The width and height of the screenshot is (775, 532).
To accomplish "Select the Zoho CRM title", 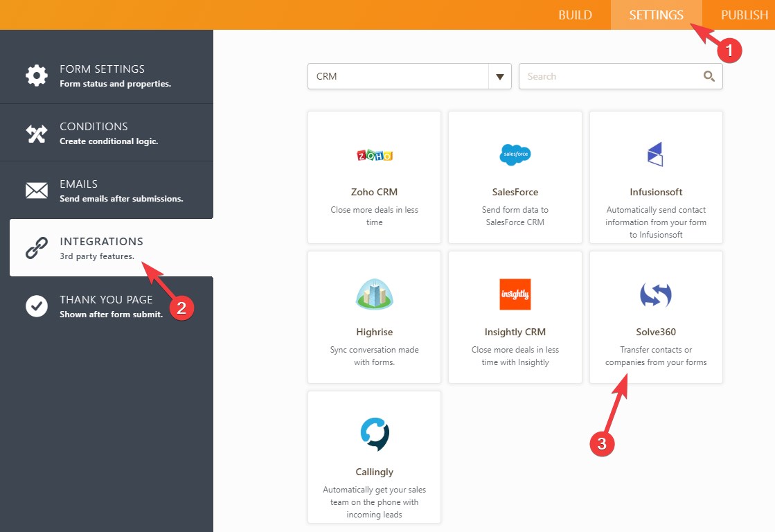I will coord(374,192).
